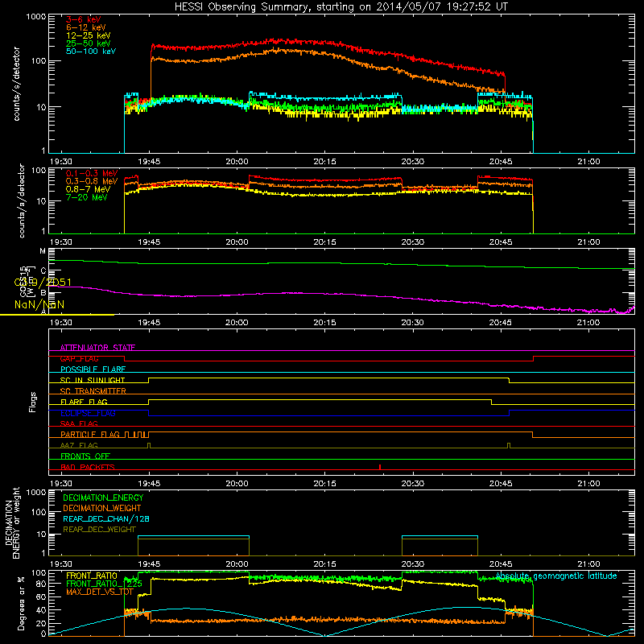
Task: Click the Absolute geomagnetic latitude label
Action: pyautogui.click(x=556, y=576)
